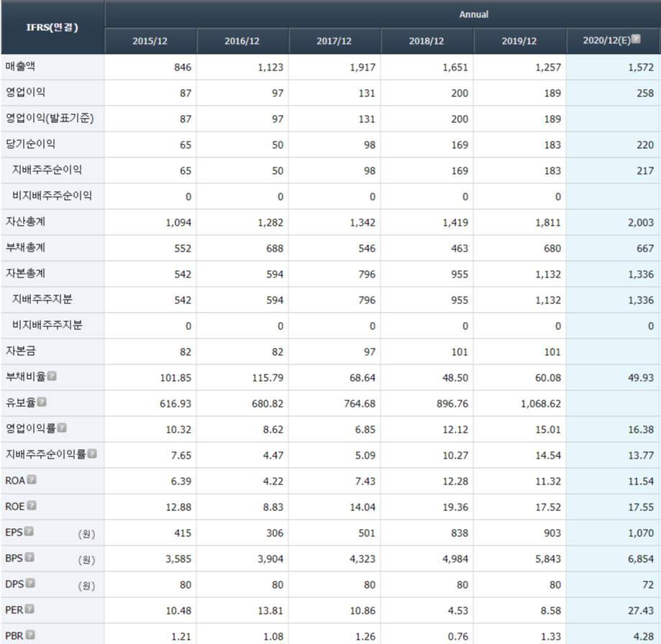Select the 영업이익(발표기준) row label
Image resolution: width=661 pixels, height=644 pixels.
[x=50, y=118]
